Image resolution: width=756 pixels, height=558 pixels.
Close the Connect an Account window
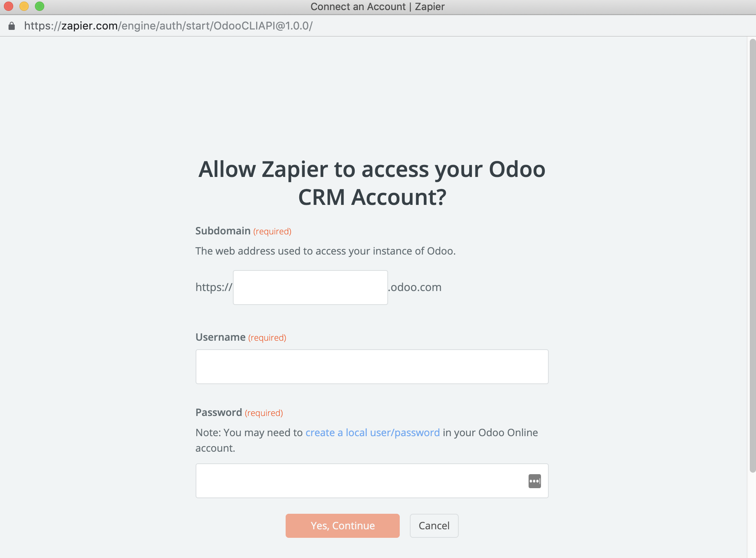tap(9, 6)
